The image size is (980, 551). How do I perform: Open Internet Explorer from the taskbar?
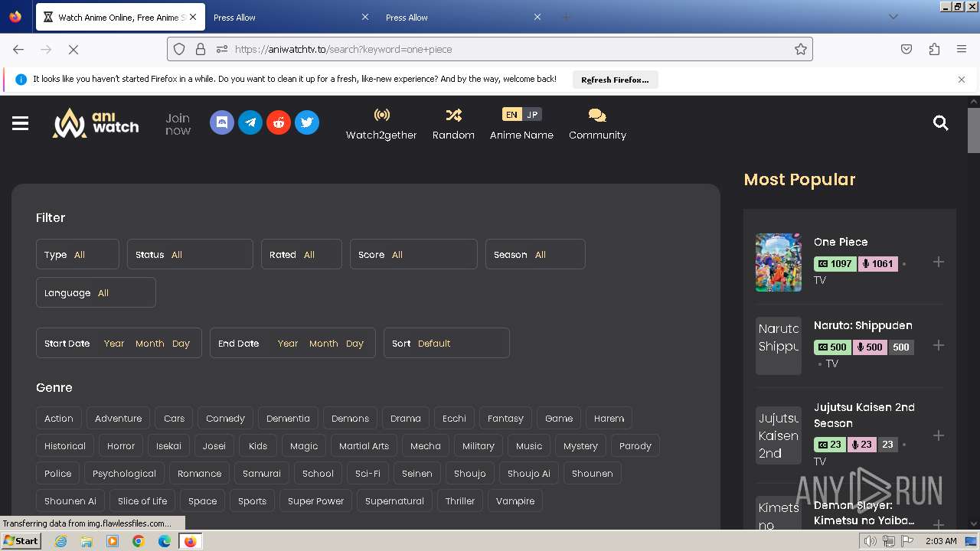60,541
